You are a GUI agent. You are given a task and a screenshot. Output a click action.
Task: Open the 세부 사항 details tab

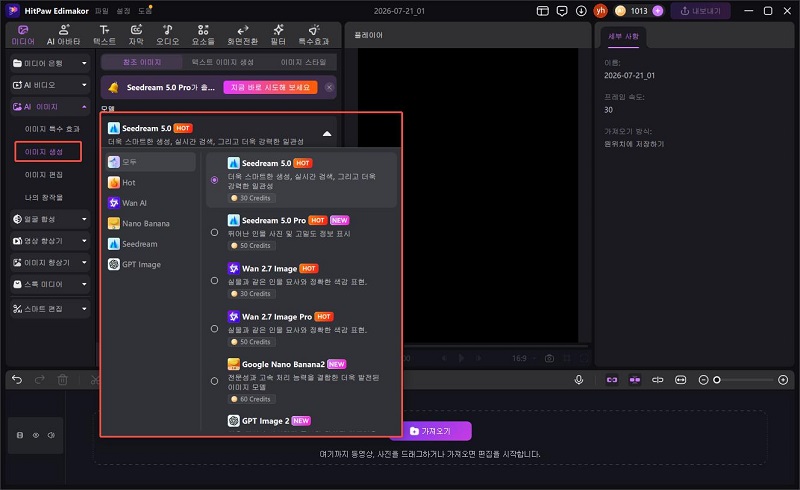[623, 36]
